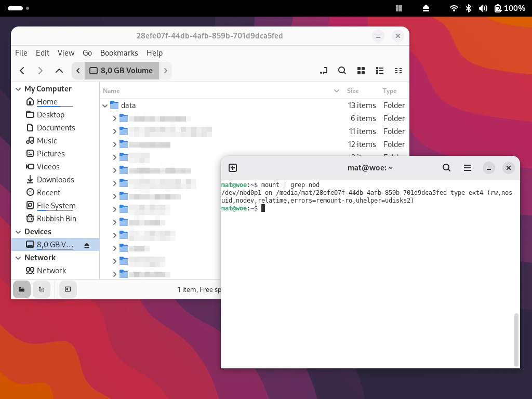Navigate back using the back arrow button
The height and width of the screenshot is (399, 532).
point(22,71)
